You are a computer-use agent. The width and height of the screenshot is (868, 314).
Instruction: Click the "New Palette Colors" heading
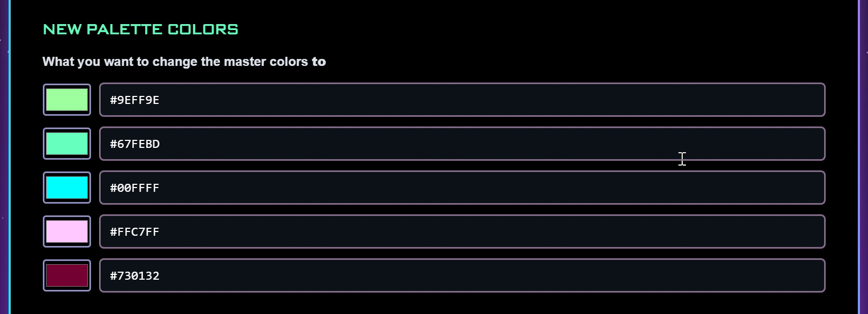tap(140, 29)
